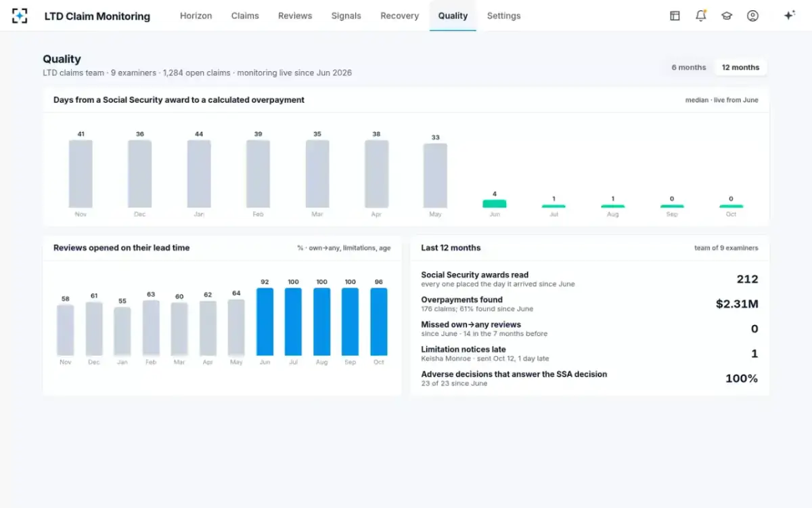Click the Missed own→any reviews label
This screenshot has height=508, width=812.
471,324
